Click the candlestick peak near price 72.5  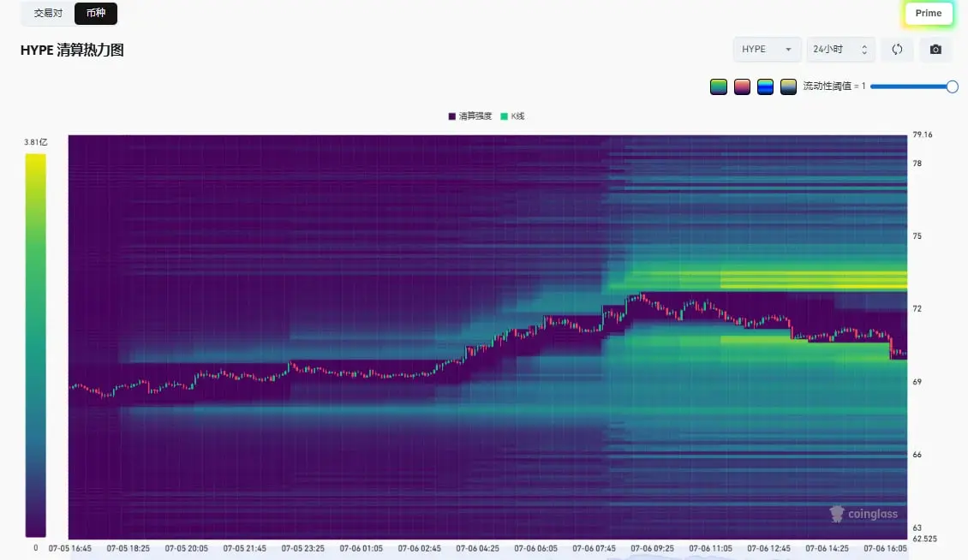pyautogui.click(x=642, y=297)
